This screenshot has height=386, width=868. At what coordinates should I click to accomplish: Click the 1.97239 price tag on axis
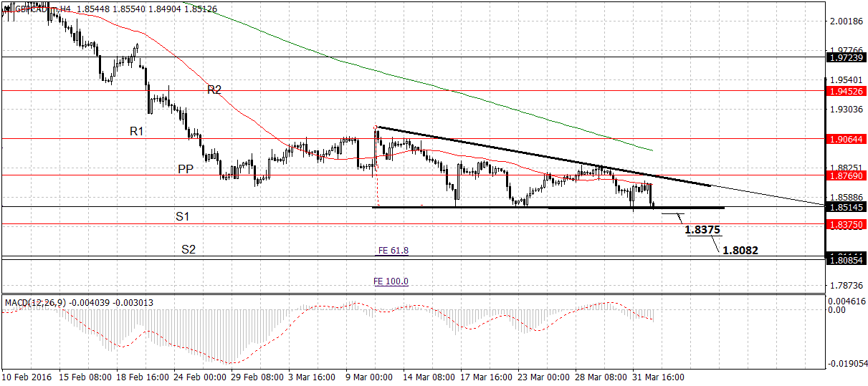click(x=846, y=57)
